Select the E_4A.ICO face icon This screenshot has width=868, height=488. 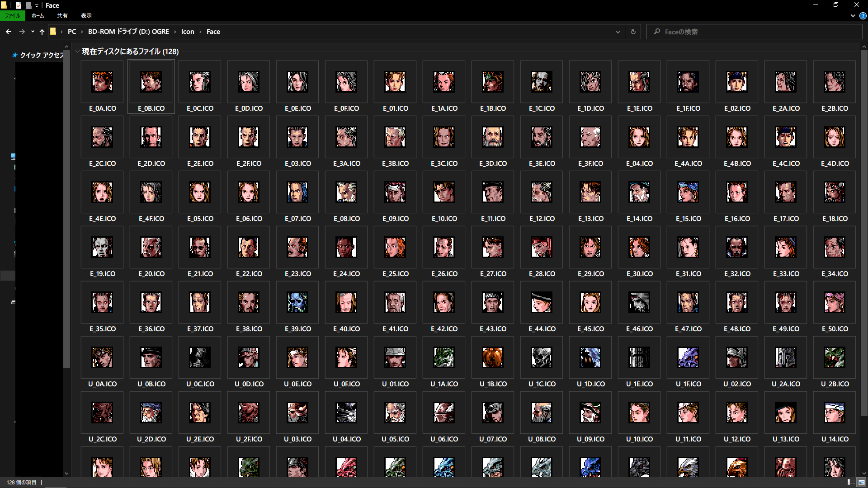[x=688, y=137]
